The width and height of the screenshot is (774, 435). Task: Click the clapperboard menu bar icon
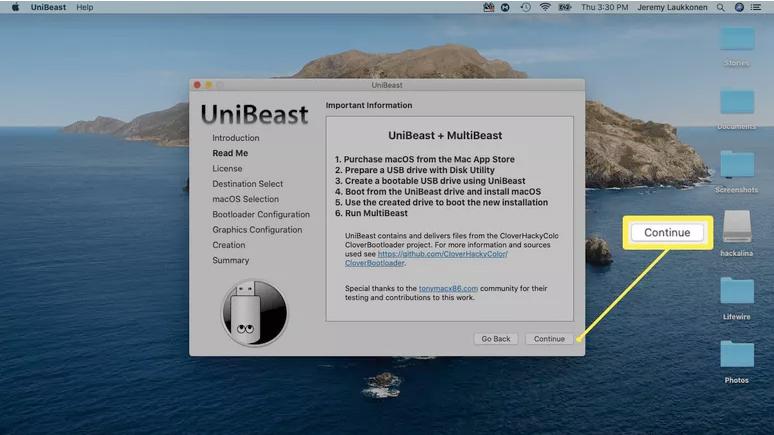(x=489, y=7)
